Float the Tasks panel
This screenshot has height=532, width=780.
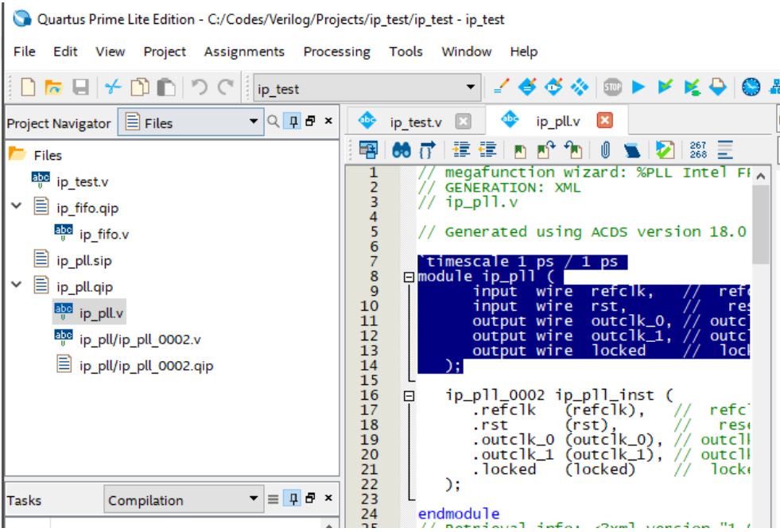click(x=310, y=498)
